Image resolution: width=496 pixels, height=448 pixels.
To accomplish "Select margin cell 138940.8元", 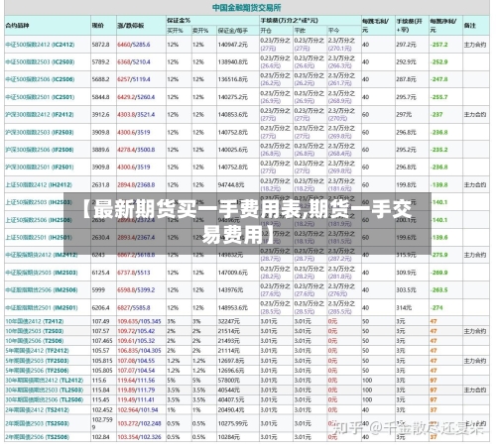I will (x=232, y=62).
